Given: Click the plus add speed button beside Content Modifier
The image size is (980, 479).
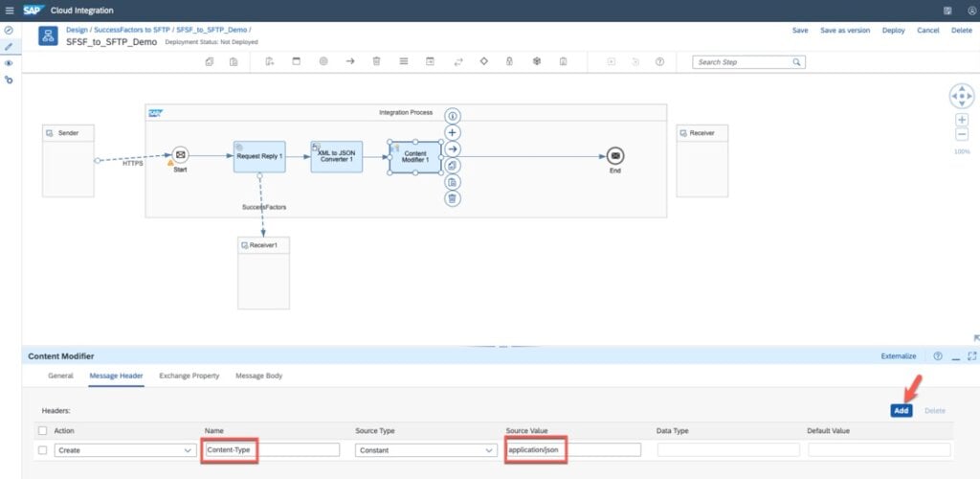Looking at the screenshot, I should tap(453, 132).
